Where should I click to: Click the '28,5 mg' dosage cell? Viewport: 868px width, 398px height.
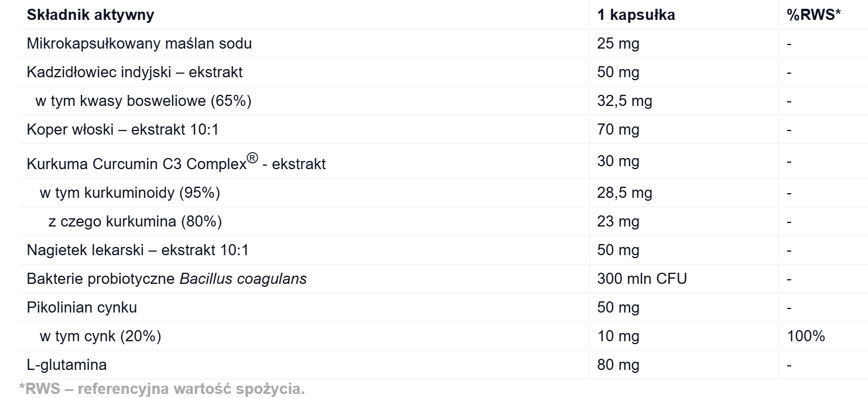624,193
